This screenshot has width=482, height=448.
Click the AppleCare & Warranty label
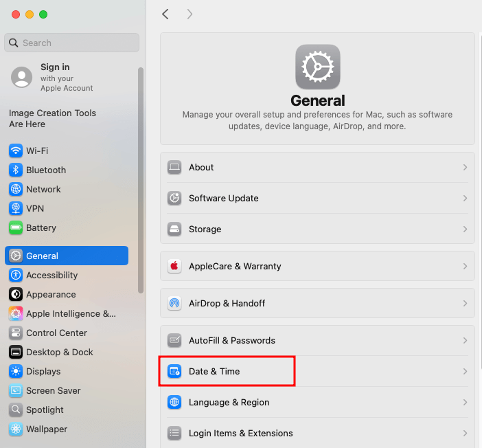click(235, 266)
